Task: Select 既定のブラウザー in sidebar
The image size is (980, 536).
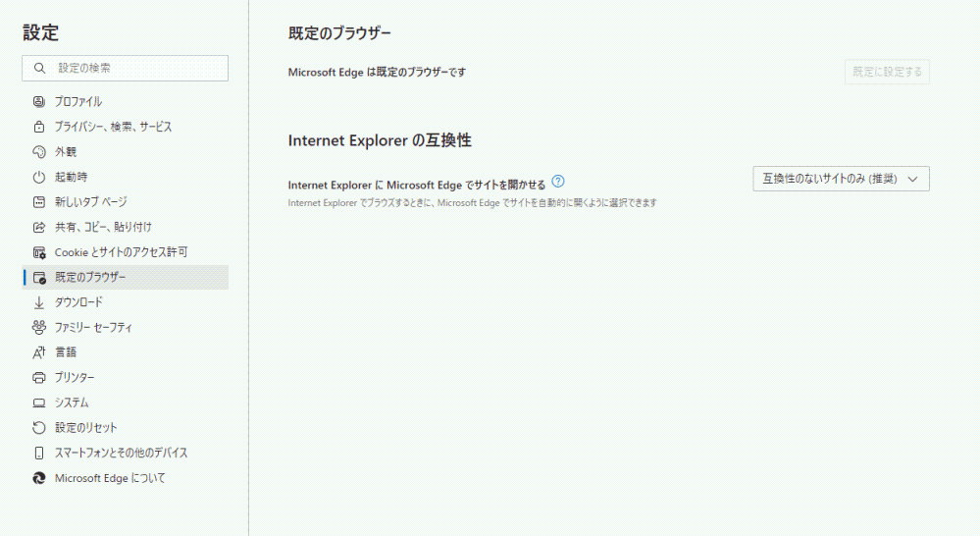Action: tap(90, 277)
